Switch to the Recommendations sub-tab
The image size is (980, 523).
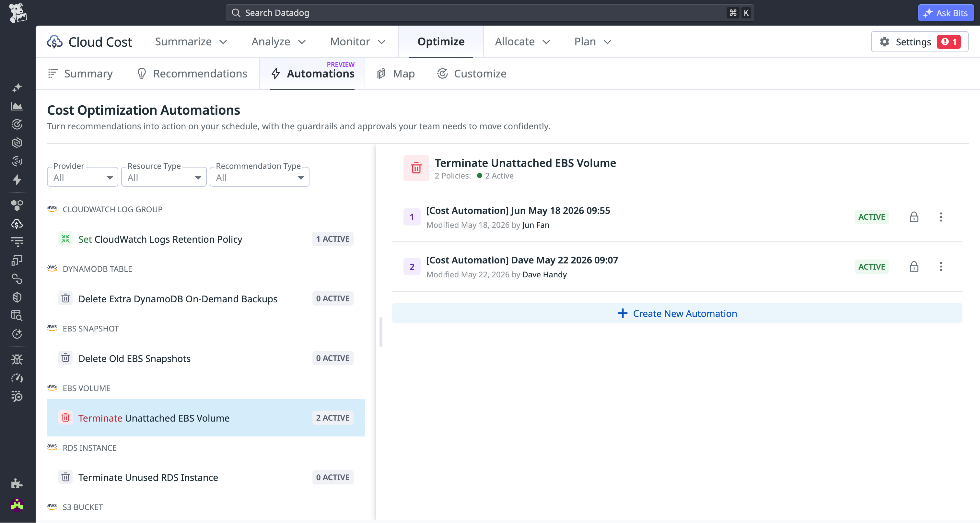tap(192, 74)
